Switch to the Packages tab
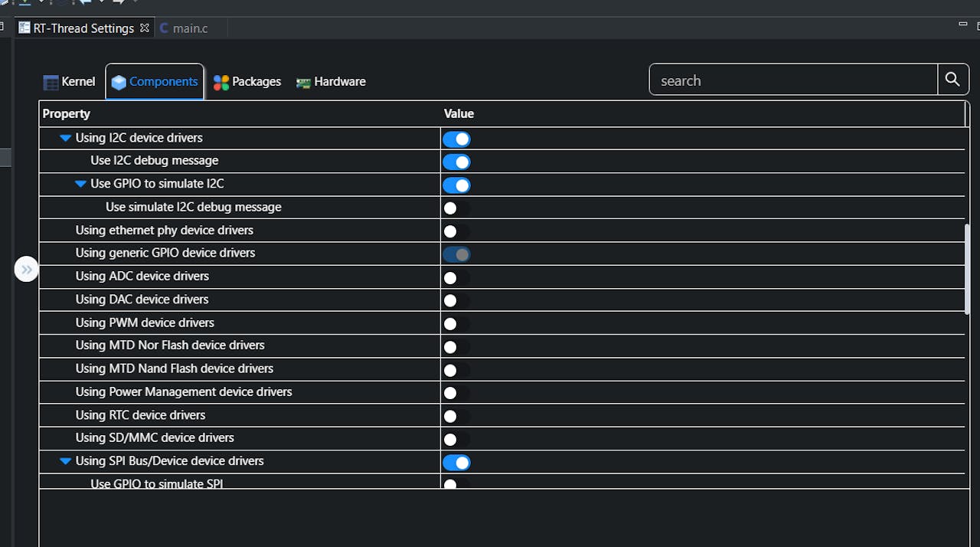This screenshot has height=547, width=980. 247,82
